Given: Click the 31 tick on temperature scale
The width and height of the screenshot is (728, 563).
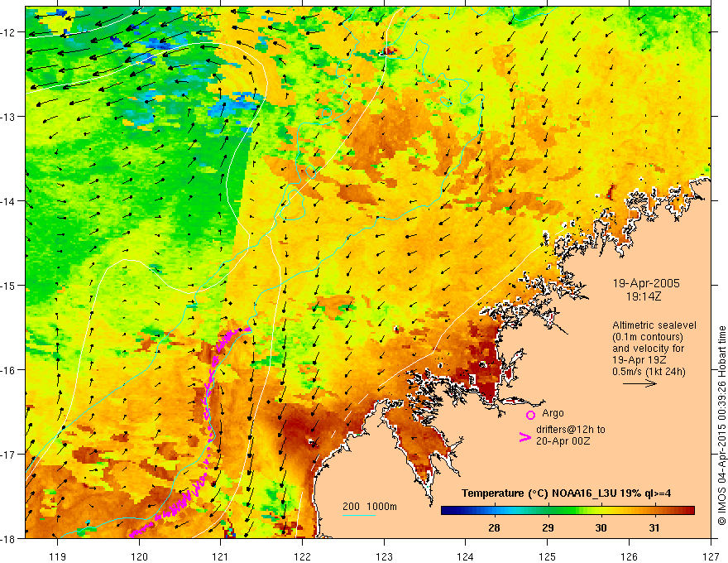Looking at the screenshot, I should 654,527.
